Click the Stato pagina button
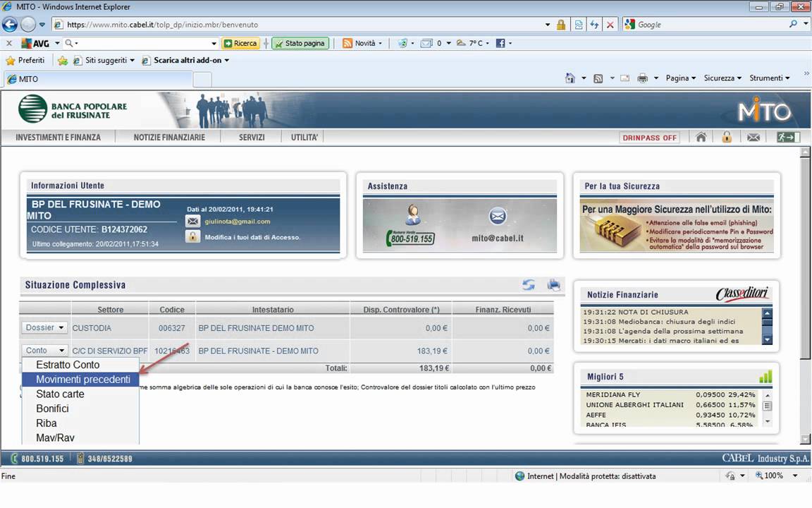The width and height of the screenshot is (812, 508). click(300, 43)
